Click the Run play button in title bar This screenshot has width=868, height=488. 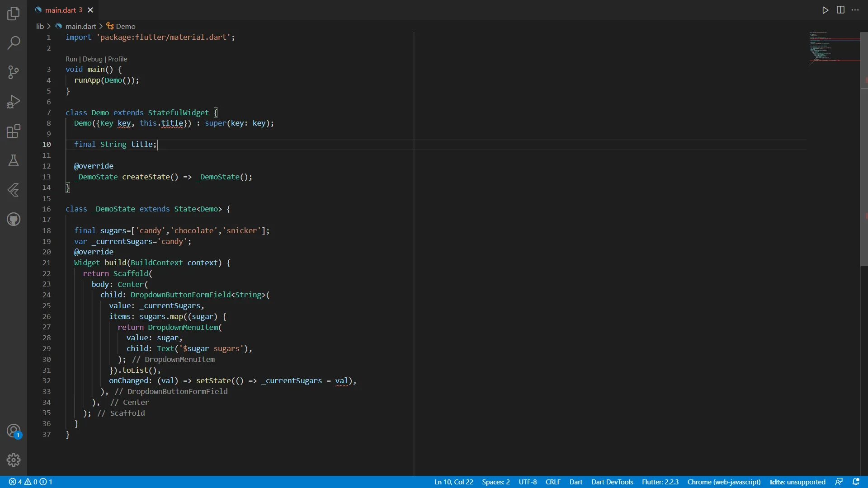[x=825, y=10]
